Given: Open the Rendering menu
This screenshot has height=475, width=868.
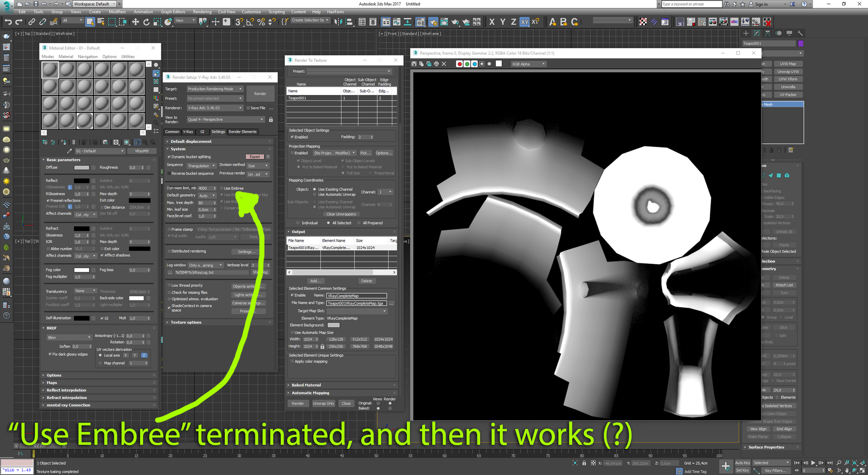Looking at the screenshot, I should point(202,12).
